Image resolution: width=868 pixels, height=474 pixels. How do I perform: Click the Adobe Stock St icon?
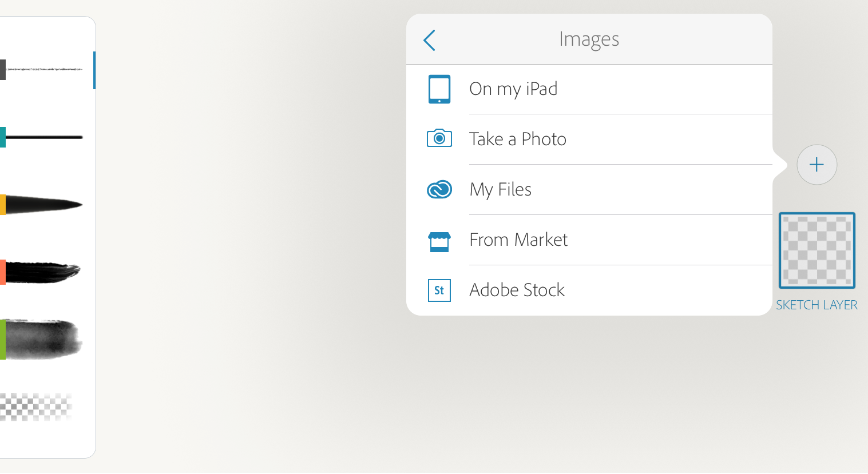click(439, 290)
